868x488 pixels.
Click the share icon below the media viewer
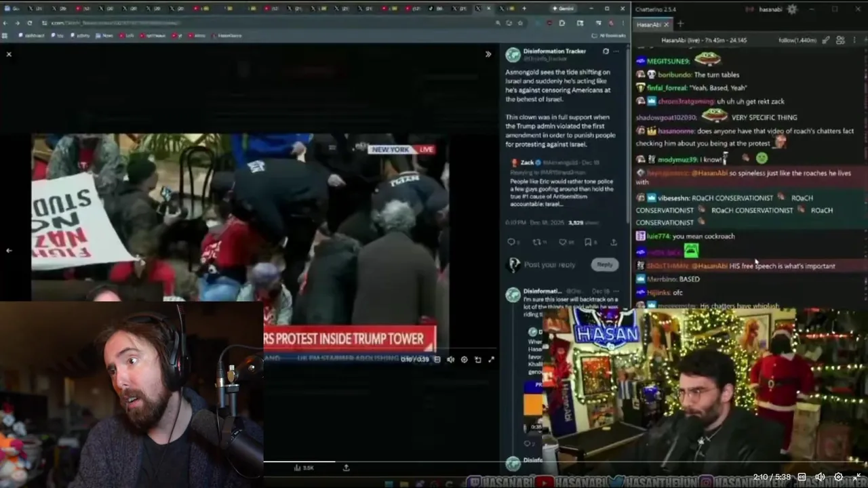pyautogui.click(x=347, y=468)
